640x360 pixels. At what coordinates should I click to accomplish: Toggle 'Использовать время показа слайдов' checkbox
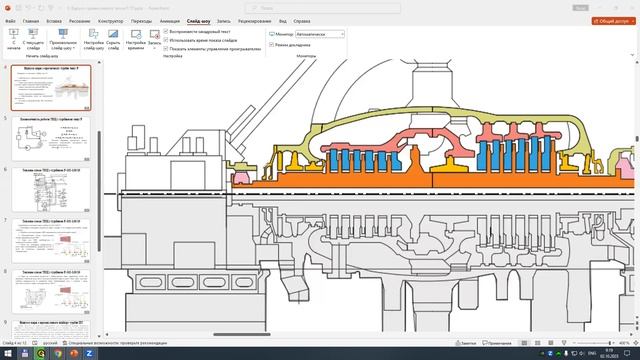(166, 40)
